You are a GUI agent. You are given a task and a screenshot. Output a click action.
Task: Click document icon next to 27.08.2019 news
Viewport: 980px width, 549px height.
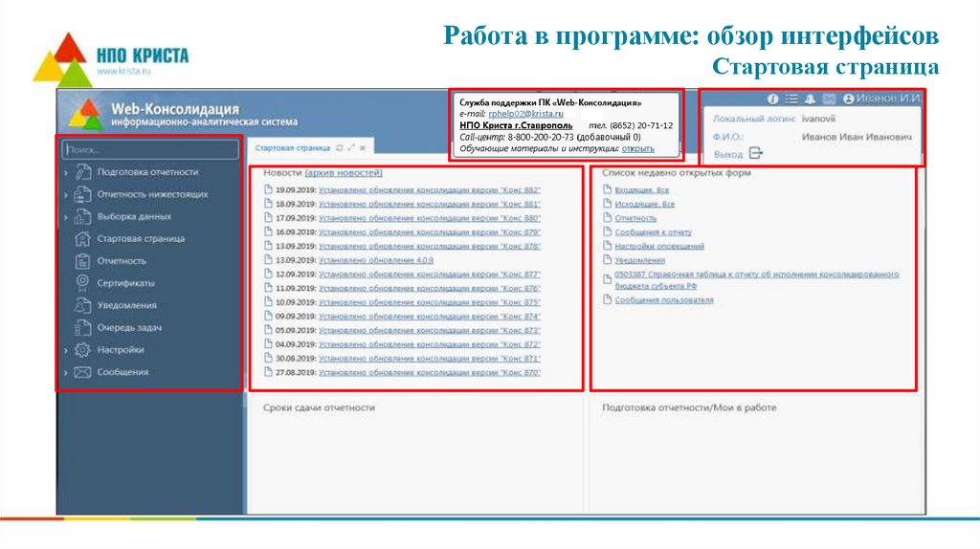point(268,372)
